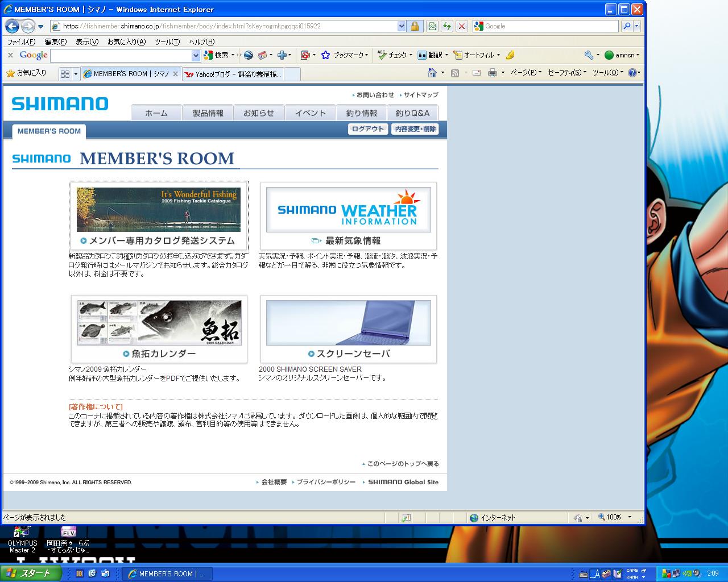
Task: Click the help question mark icon
Action: [632, 73]
